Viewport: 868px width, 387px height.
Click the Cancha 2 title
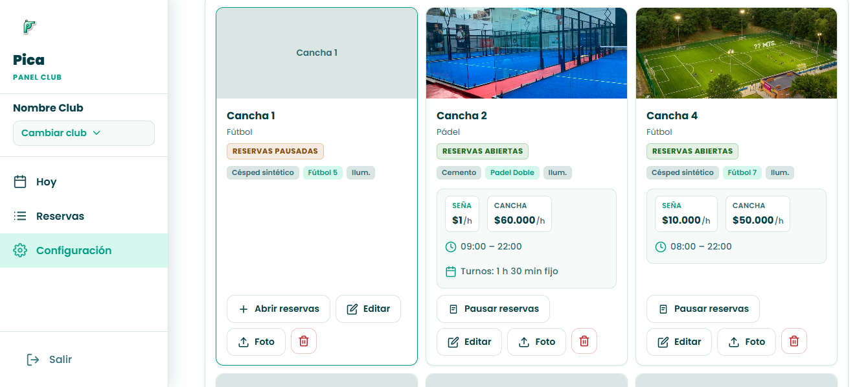point(462,116)
